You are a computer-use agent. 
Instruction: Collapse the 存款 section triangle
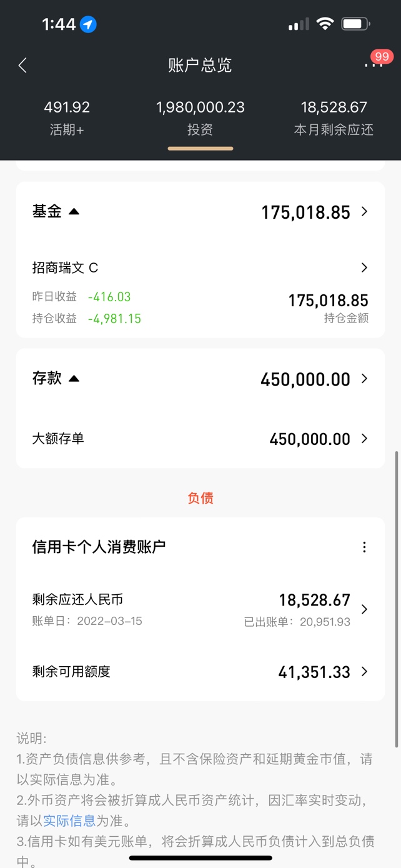[74, 379]
